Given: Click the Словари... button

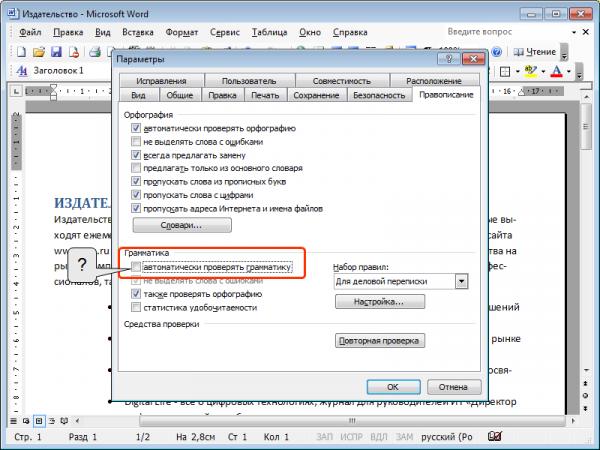Looking at the screenshot, I should pyautogui.click(x=182, y=225).
